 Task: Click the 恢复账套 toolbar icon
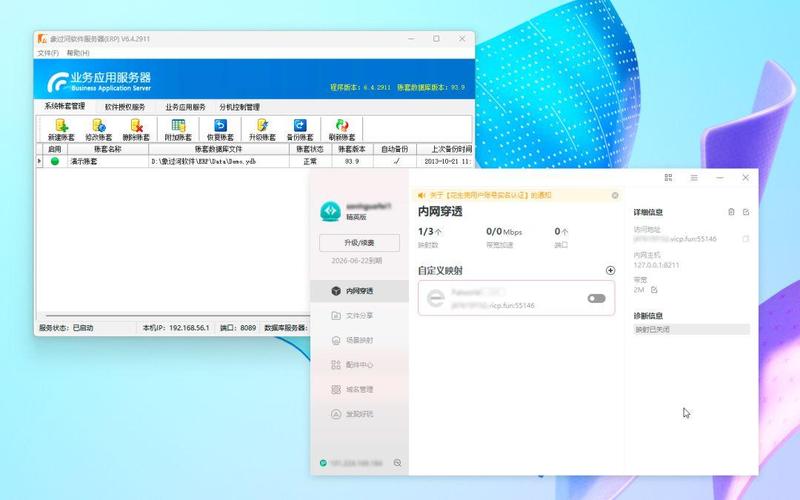[220, 130]
